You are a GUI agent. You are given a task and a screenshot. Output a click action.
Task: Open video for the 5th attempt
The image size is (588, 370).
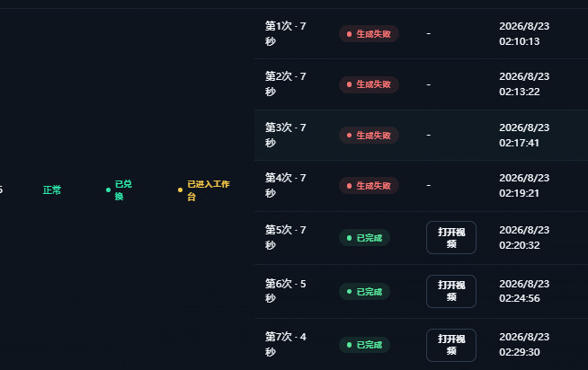tap(451, 238)
